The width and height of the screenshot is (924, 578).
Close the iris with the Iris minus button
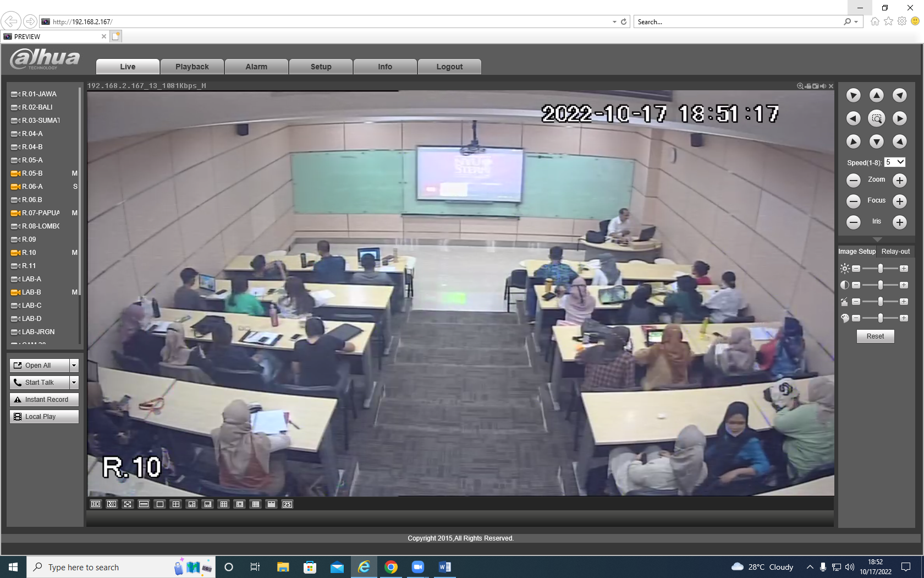[x=853, y=222]
